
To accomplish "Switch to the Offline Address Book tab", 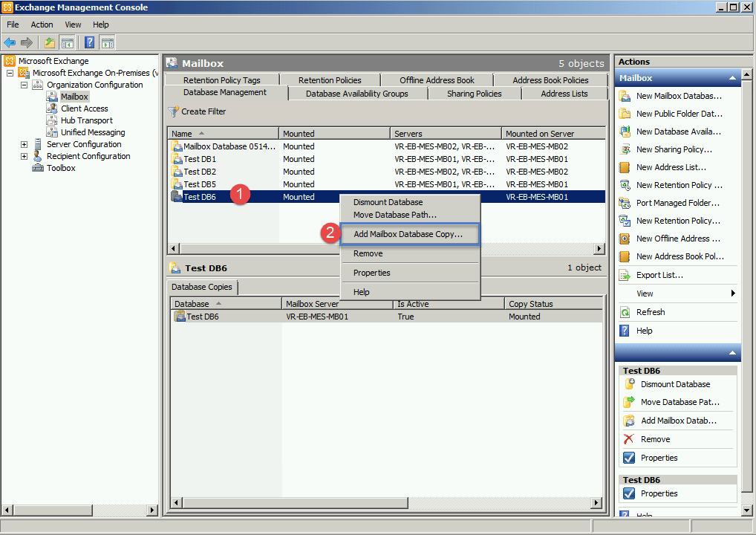I will [x=437, y=80].
